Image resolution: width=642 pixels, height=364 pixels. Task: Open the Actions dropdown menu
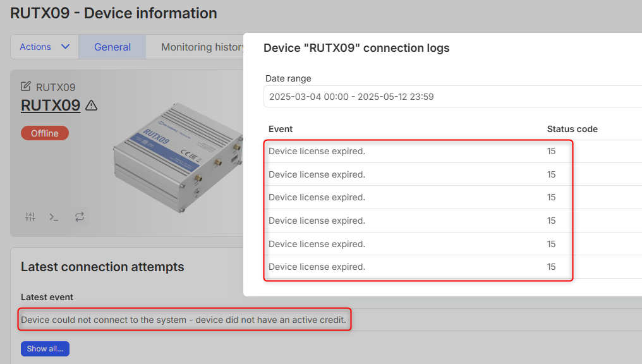(x=44, y=47)
